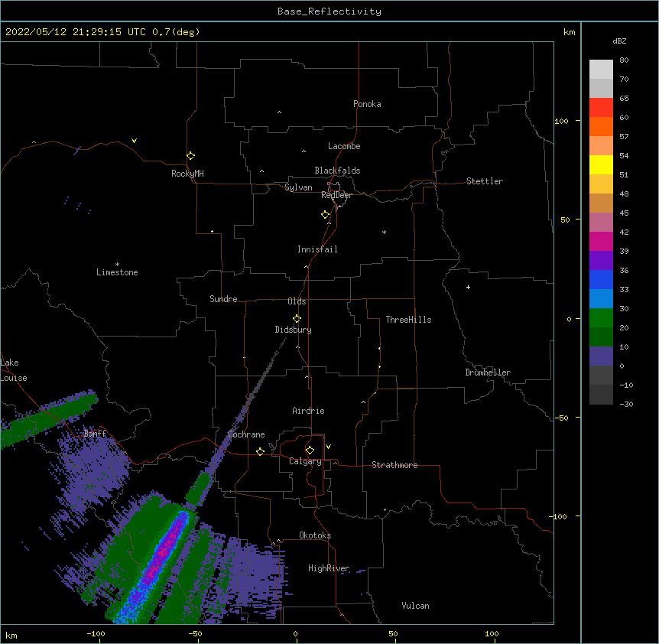The image size is (659, 644).
Task: Click the km label at top right
Action: [x=569, y=32]
